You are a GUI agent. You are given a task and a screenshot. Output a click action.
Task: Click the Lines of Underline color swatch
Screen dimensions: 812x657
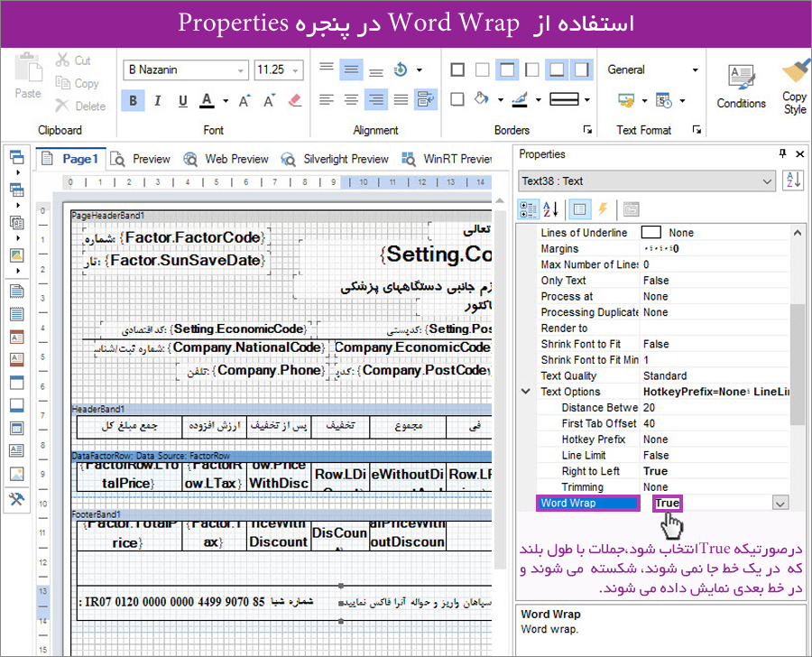tap(651, 232)
